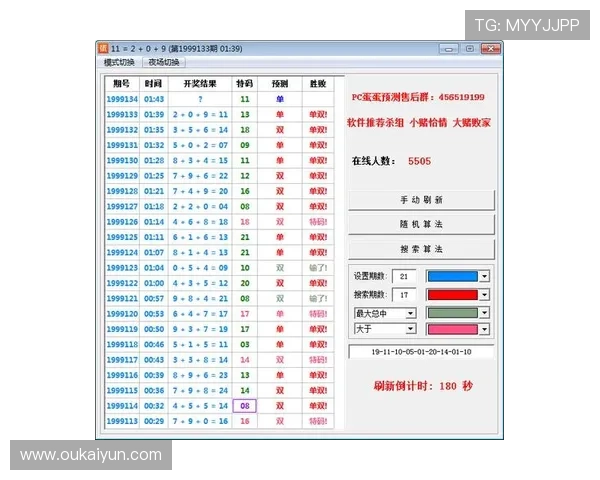The image size is (600, 480).
Task: Open the green color dropdown arrow
Action: click(x=484, y=313)
